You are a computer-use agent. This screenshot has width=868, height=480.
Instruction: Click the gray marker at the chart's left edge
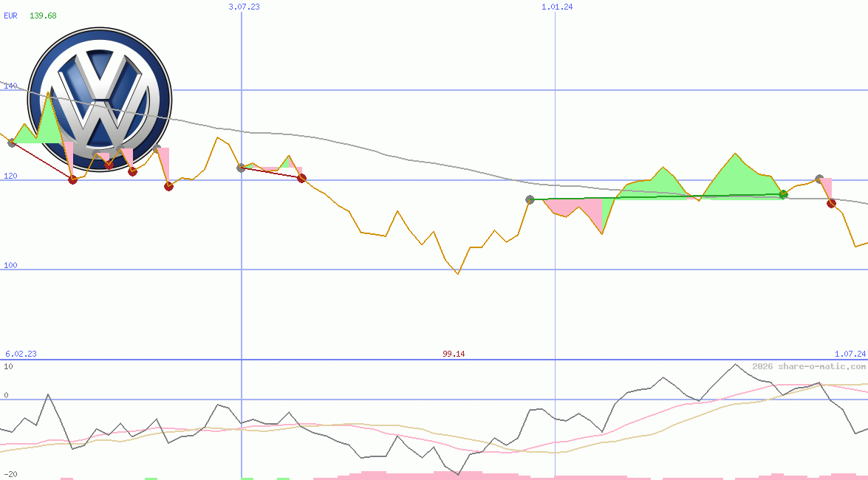pos(12,143)
